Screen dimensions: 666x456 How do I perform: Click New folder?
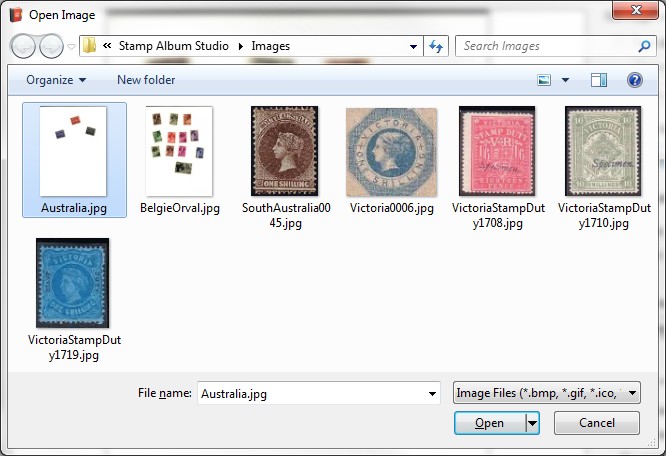[x=146, y=80]
